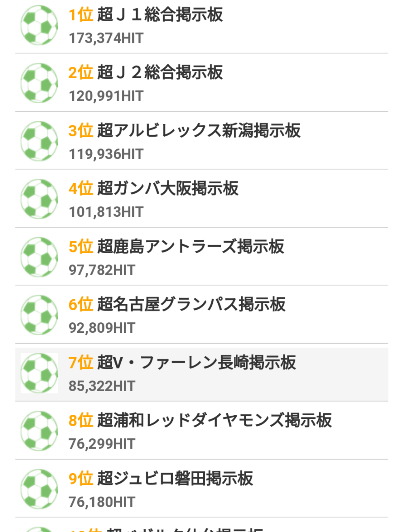Click soccer ball icon beside 1位 entry
Viewport: 403px width, 532px height.
point(39,25)
